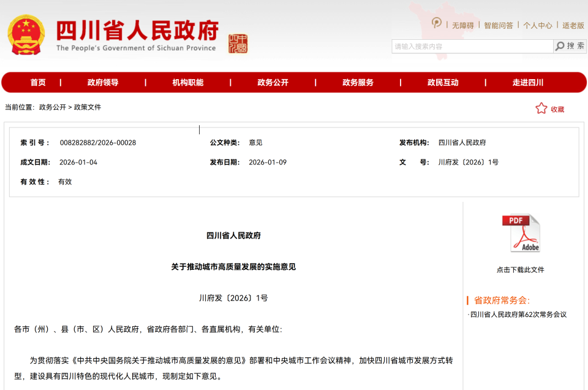Viewport: 588px width, 390px height.
Task: Open the 智能问答 link
Action: pyautogui.click(x=499, y=26)
